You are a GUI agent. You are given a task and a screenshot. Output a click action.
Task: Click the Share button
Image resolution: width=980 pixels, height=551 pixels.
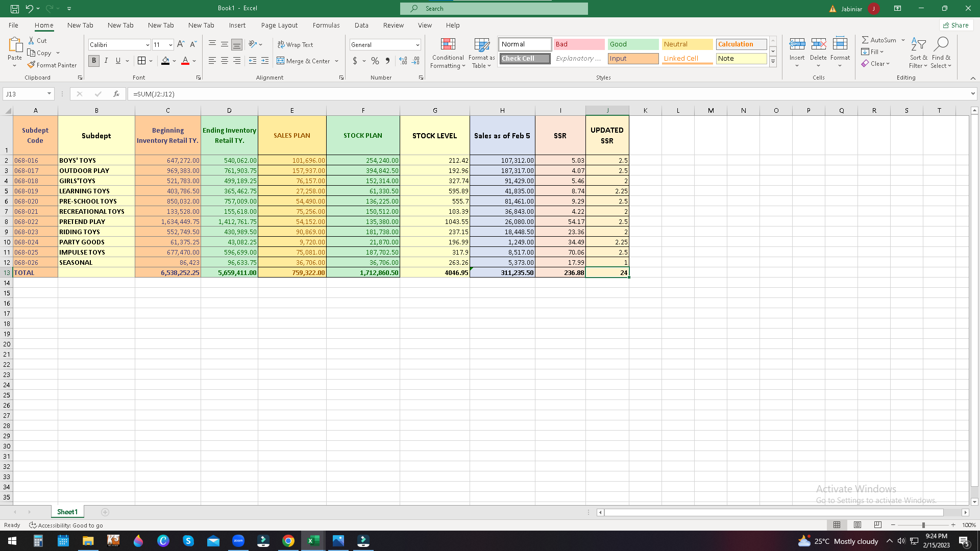point(956,25)
